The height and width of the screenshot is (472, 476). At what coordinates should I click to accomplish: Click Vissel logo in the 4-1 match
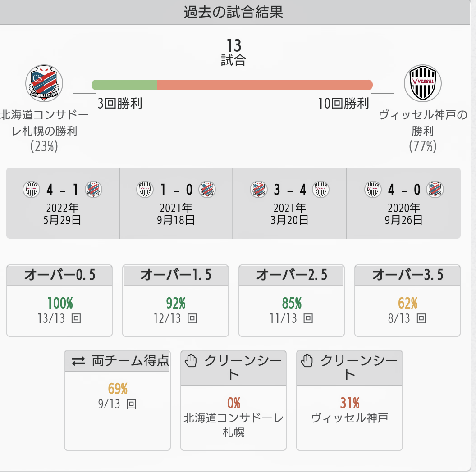pyautogui.click(x=31, y=190)
